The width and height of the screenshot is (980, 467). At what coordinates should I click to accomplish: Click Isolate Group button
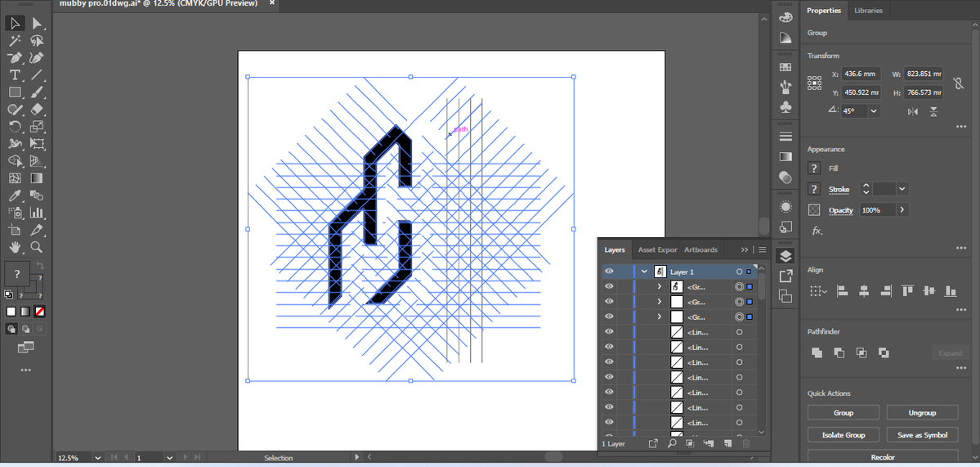844,434
